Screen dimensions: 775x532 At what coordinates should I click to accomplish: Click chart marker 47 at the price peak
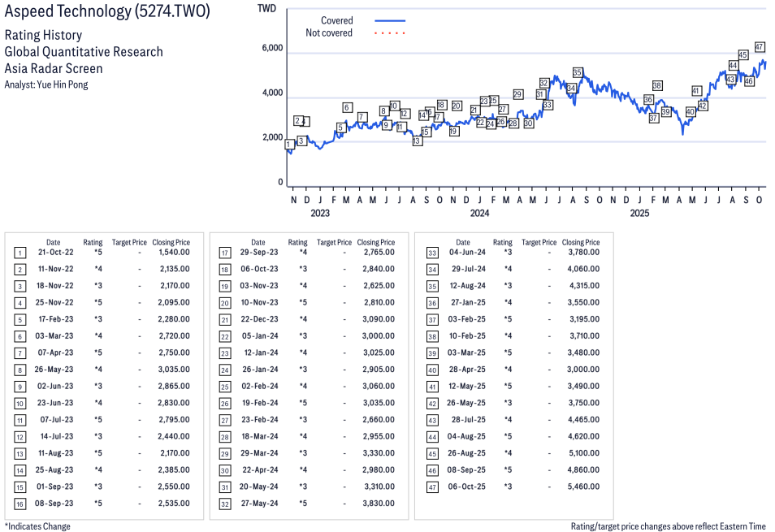click(760, 47)
